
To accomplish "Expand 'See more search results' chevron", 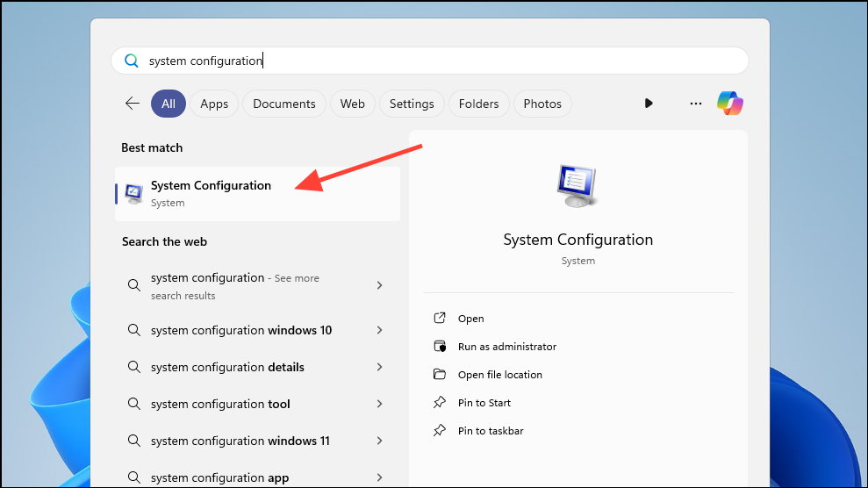I will pyautogui.click(x=380, y=285).
